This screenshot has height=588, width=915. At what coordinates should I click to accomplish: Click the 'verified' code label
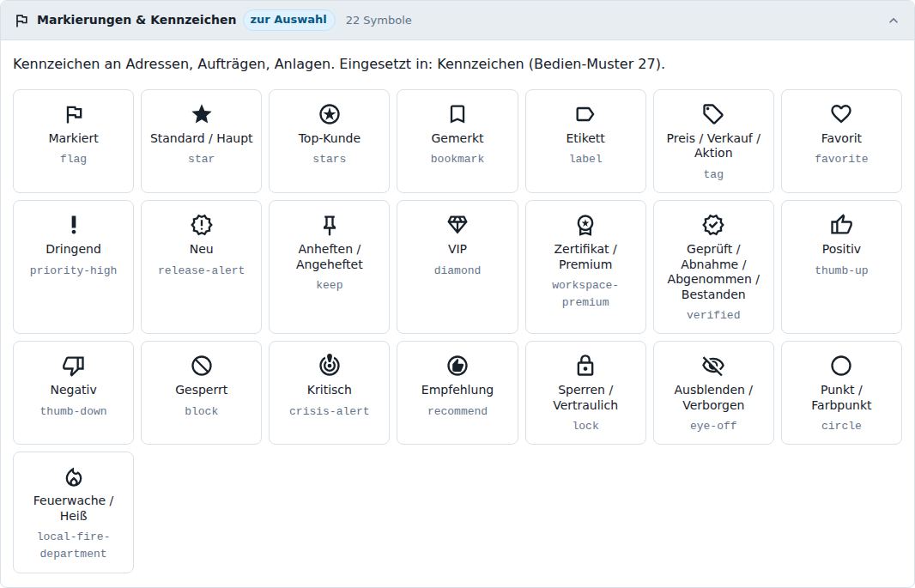tap(713, 315)
